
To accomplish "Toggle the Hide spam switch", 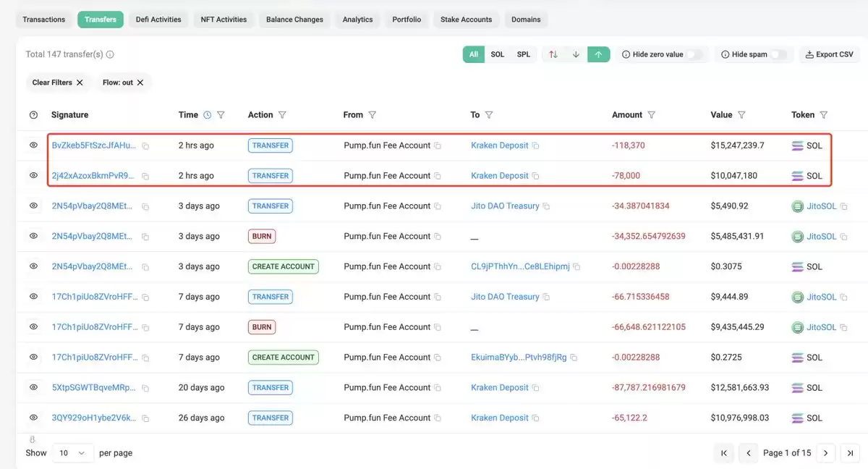I will tap(778, 55).
